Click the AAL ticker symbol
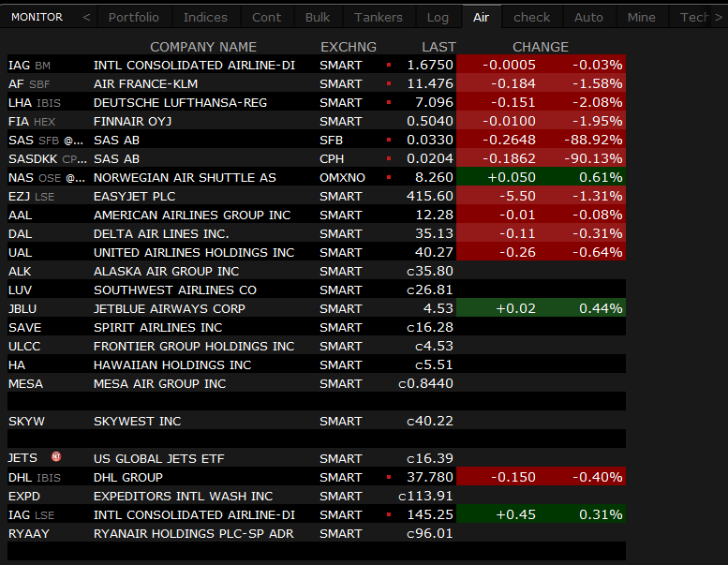 pyautogui.click(x=20, y=215)
